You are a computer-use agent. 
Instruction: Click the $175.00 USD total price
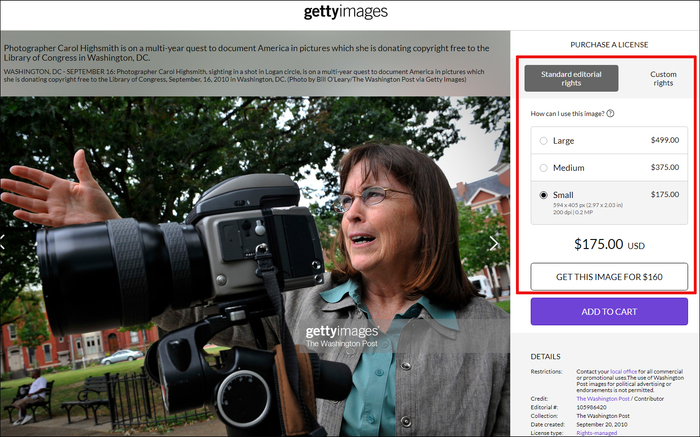coord(609,245)
